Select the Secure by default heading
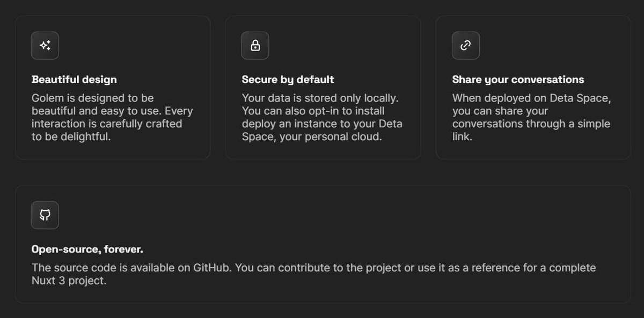 (288, 79)
